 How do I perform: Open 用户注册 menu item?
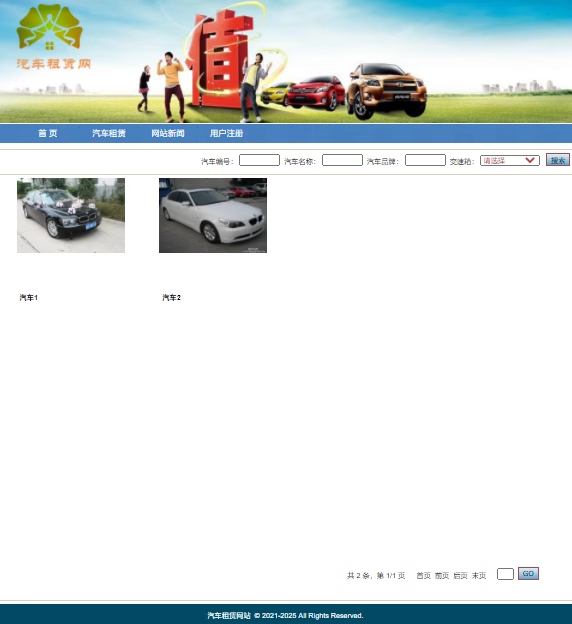click(x=226, y=133)
